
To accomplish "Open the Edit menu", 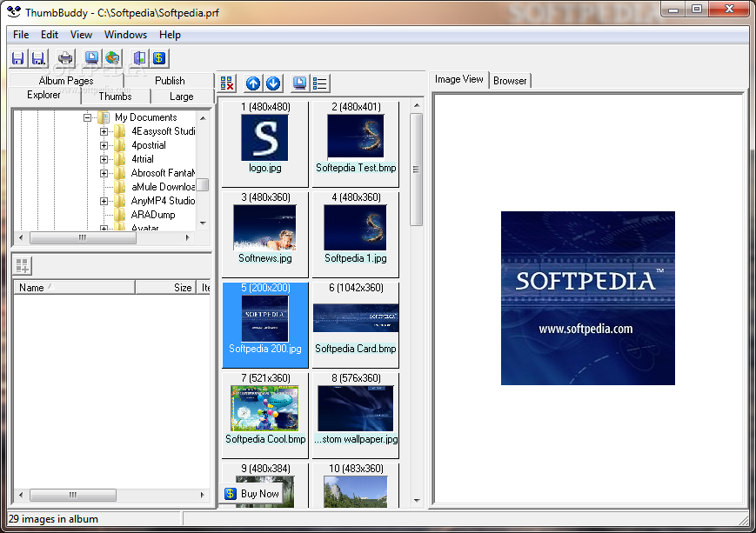I will click(50, 35).
